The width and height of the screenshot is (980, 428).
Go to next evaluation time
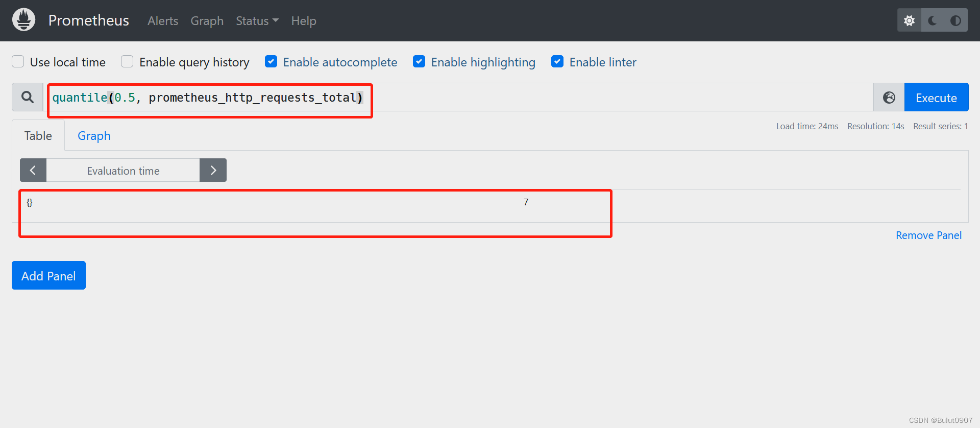(x=213, y=170)
